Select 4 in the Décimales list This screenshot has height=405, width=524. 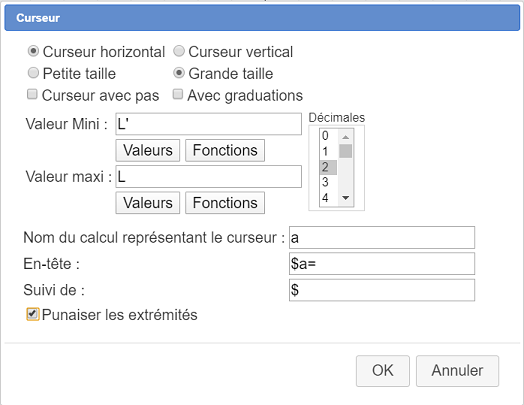click(328, 198)
